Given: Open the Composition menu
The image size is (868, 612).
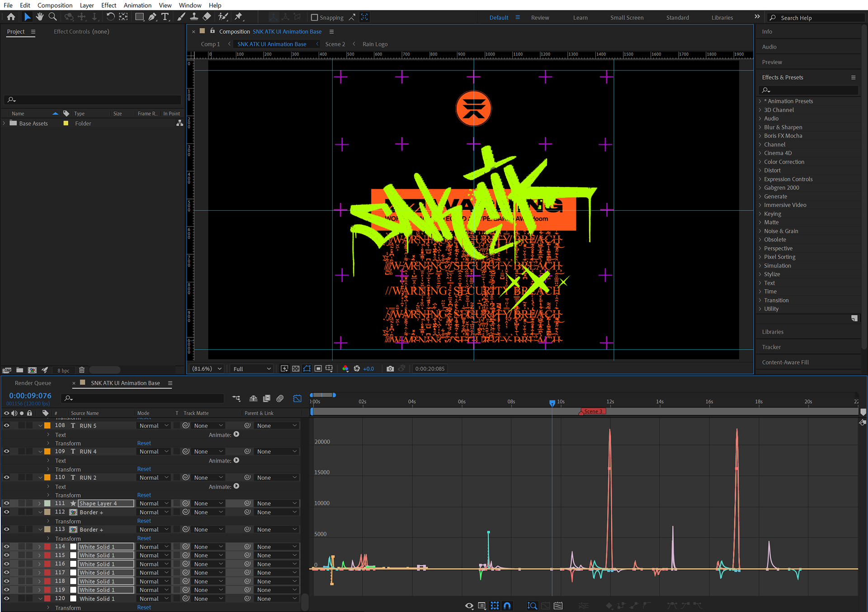Looking at the screenshot, I should point(55,5).
